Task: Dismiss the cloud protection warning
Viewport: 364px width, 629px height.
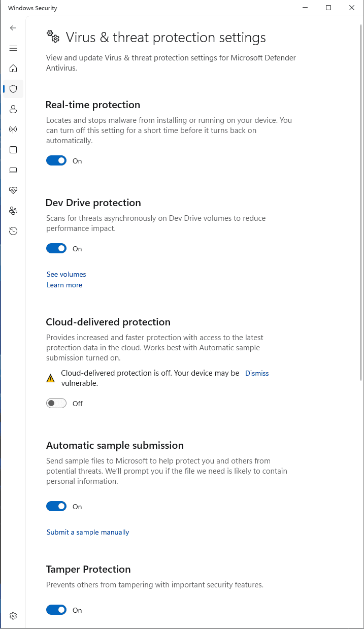Action: coord(257,373)
